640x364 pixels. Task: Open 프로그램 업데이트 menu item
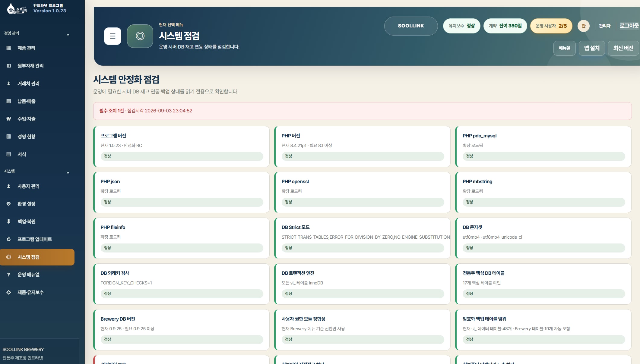[37, 239]
